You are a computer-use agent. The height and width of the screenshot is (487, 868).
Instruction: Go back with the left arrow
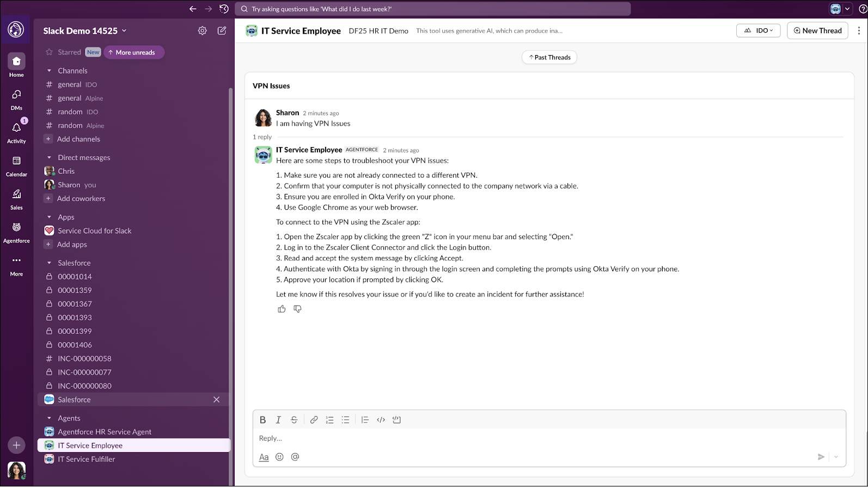coord(193,9)
